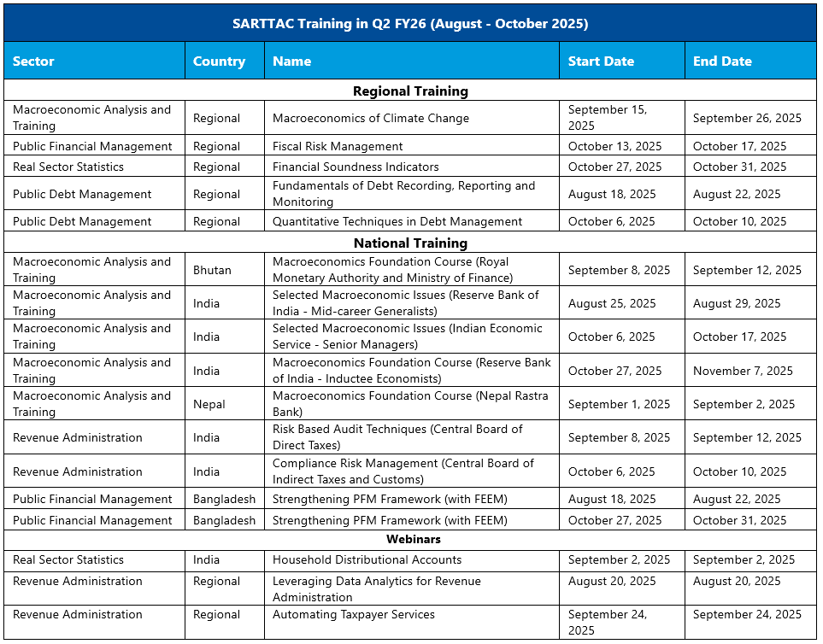Click the Nepal country cell

pos(209,404)
